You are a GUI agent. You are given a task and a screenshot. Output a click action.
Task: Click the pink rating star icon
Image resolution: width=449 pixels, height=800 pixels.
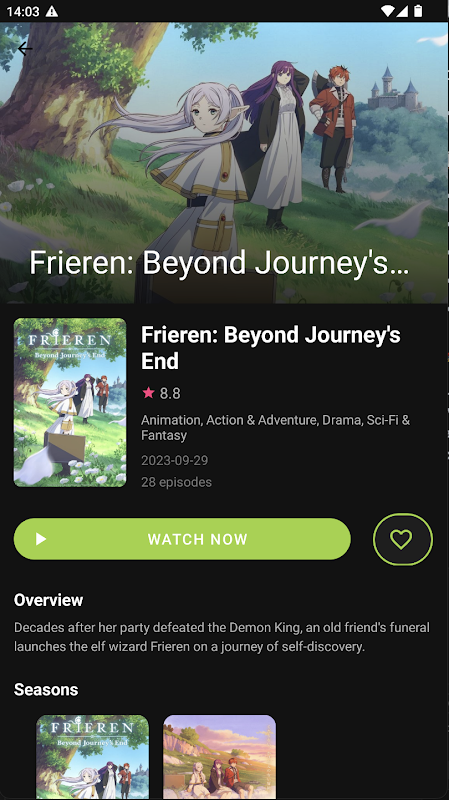pyautogui.click(x=148, y=392)
